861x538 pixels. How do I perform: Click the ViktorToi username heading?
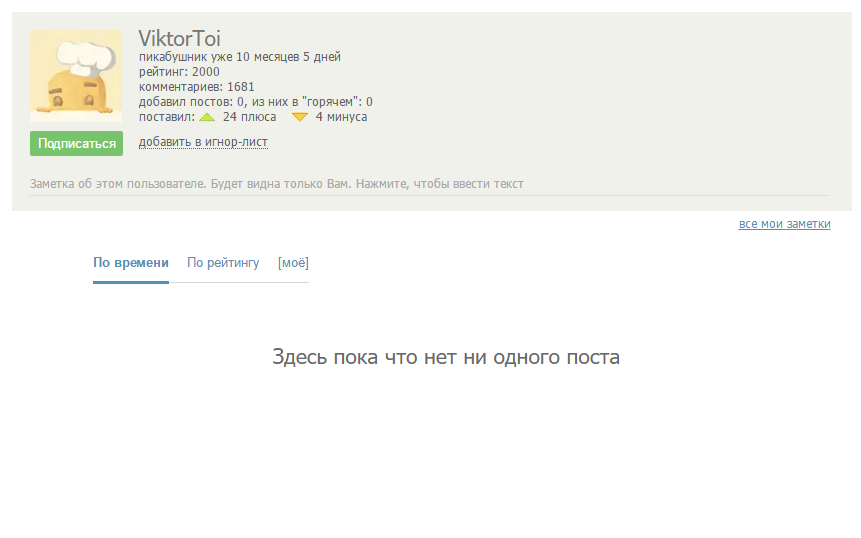(179, 39)
